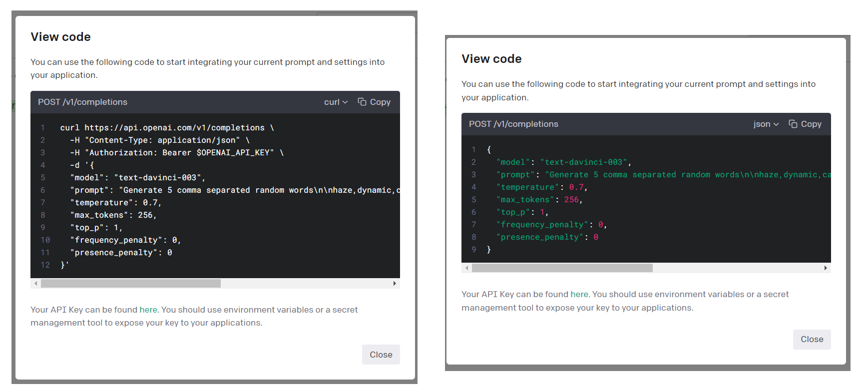Click the left scroll arrow under the json code
The image size is (868, 391).
point(466,268)
